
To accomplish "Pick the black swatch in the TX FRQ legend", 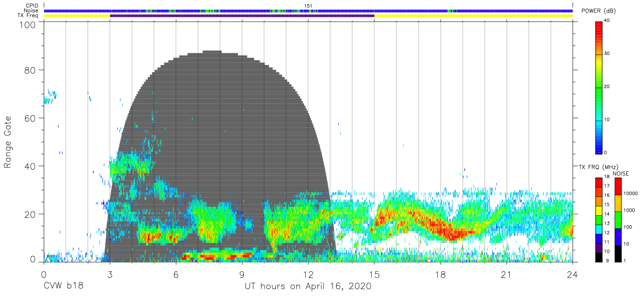I will 598,258.
